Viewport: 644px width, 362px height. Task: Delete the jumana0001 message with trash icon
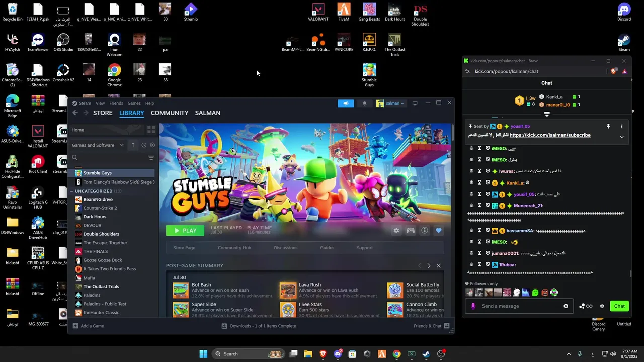pos(471,253)
